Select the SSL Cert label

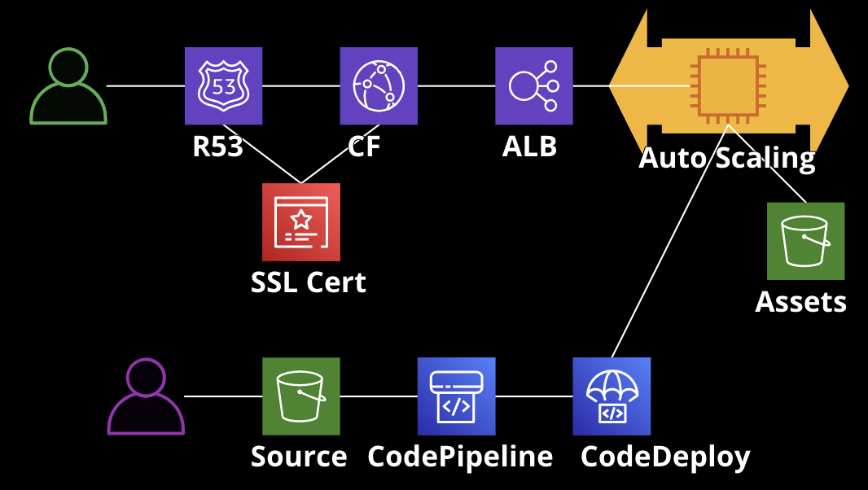[x=309, y=283]
